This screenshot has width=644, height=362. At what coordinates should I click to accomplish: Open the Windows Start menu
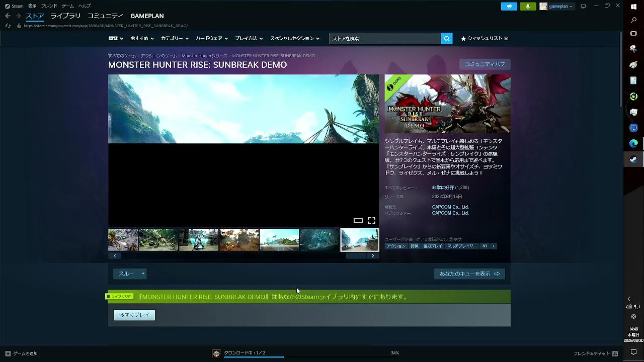click(x=633, y=7)
